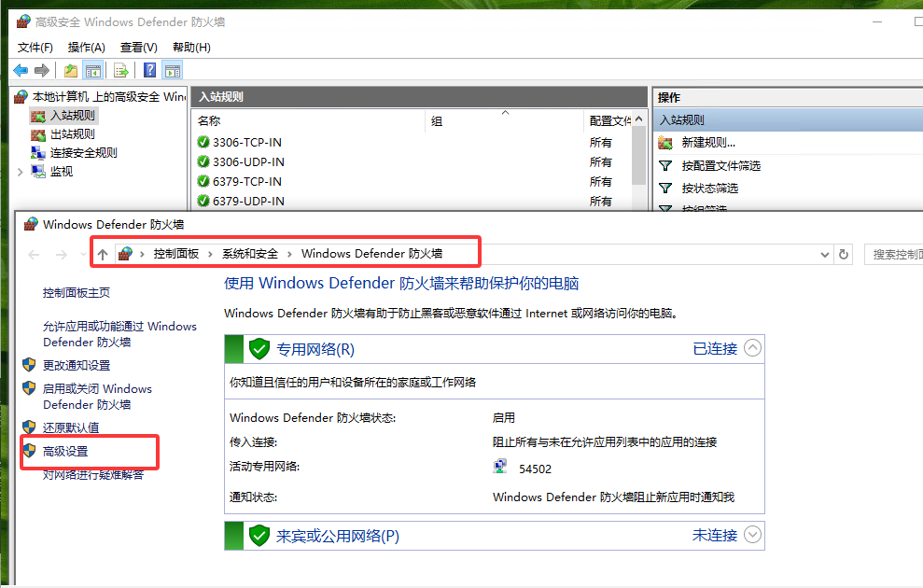Viewport: 923px width, 588px height.
Task: Click the green shield icon of 专用网络
Action: click(259, 349)
